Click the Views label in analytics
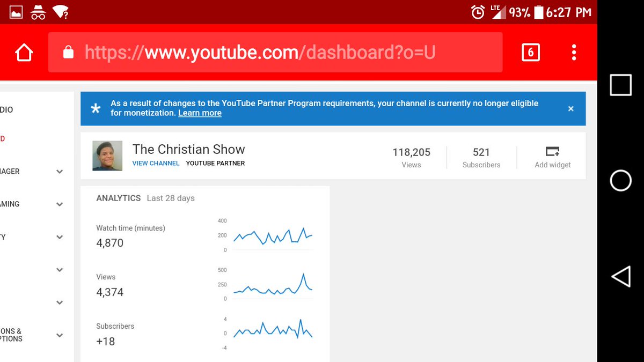Viewport: 644px width, 362px height. [x=106, y=277]
